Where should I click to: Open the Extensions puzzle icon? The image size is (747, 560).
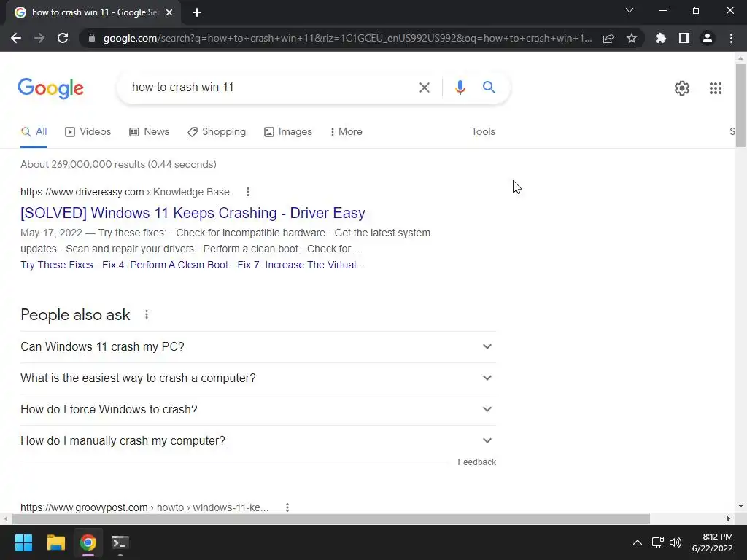[660, 38]
